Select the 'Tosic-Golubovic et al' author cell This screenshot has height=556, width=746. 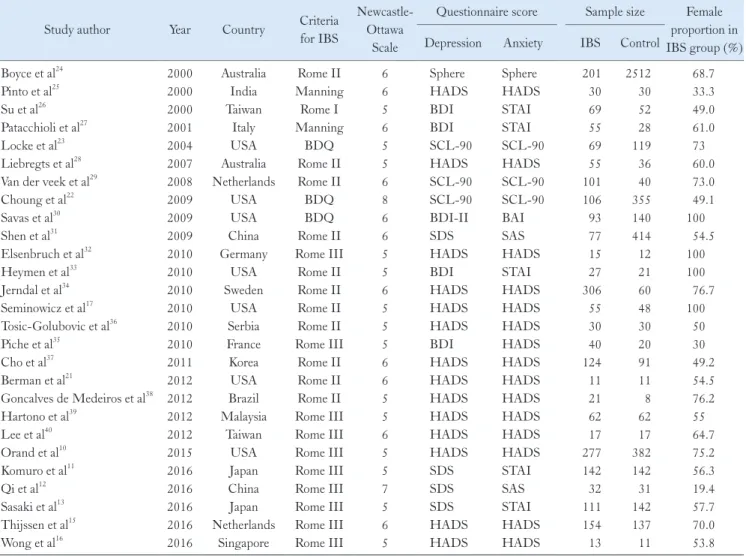59,326
